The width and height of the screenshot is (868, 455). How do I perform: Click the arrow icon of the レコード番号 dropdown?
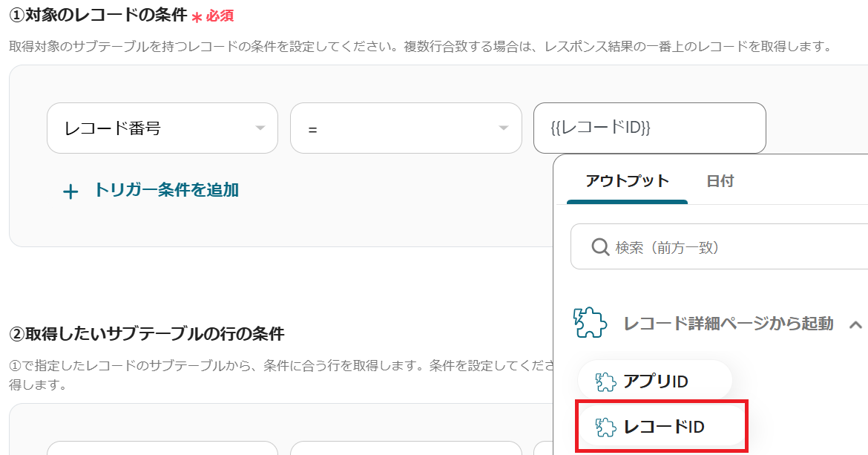click(x=260, y=128)
